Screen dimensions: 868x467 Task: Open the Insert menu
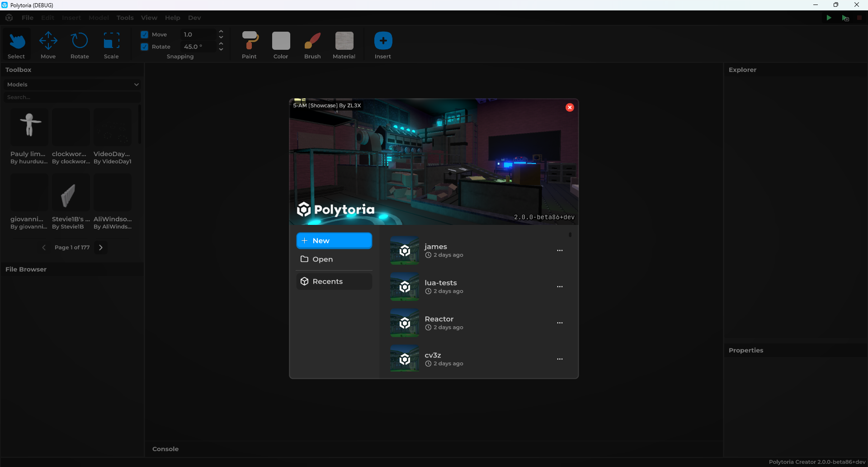71,18
